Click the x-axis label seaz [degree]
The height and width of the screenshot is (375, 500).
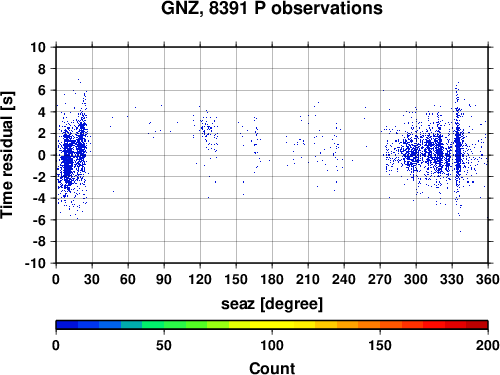pyautogui.click(x=272, y=304)
